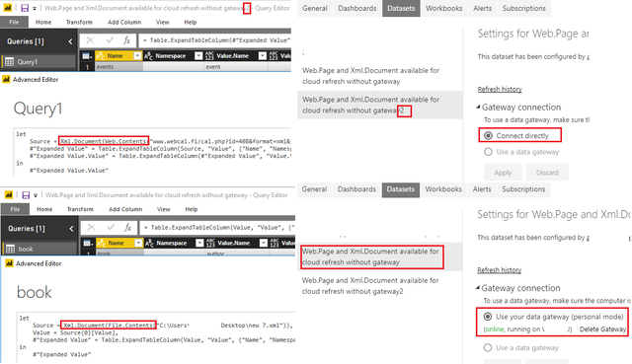Screen dimensions: 632x364
Task: Open Namespace column filter dropdown in top editor
Action: point(198,56)
